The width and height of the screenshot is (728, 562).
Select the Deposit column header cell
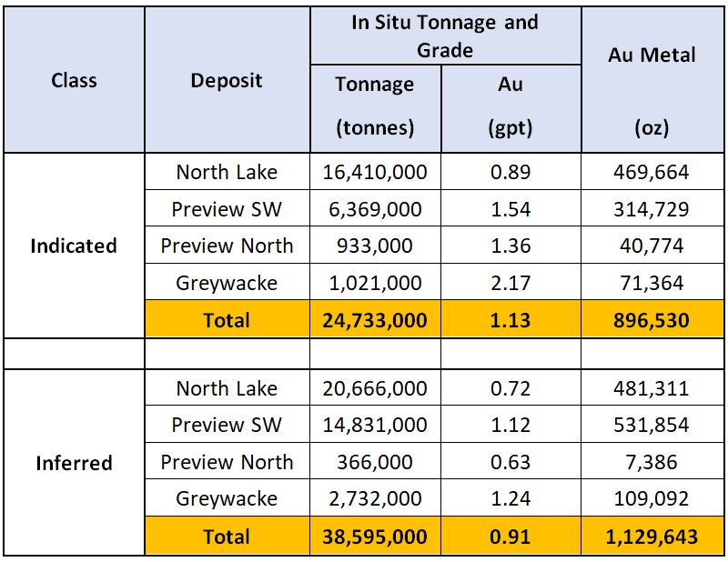tap(227, 80)
